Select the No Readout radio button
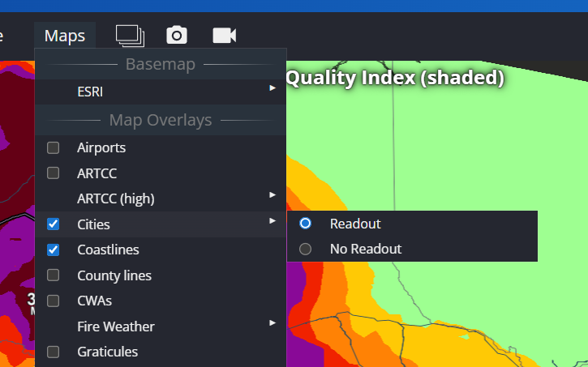 [305, 249]
